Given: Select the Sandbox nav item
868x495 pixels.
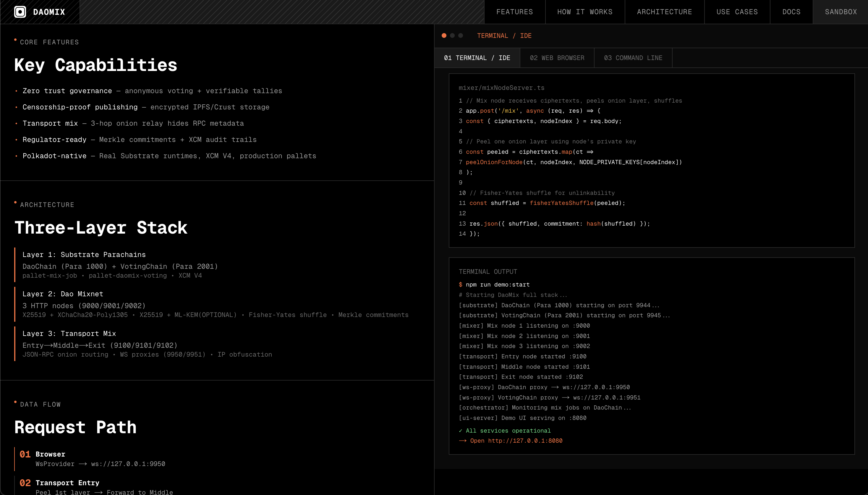Looking at the screenshot, I should tap(841, 12).
